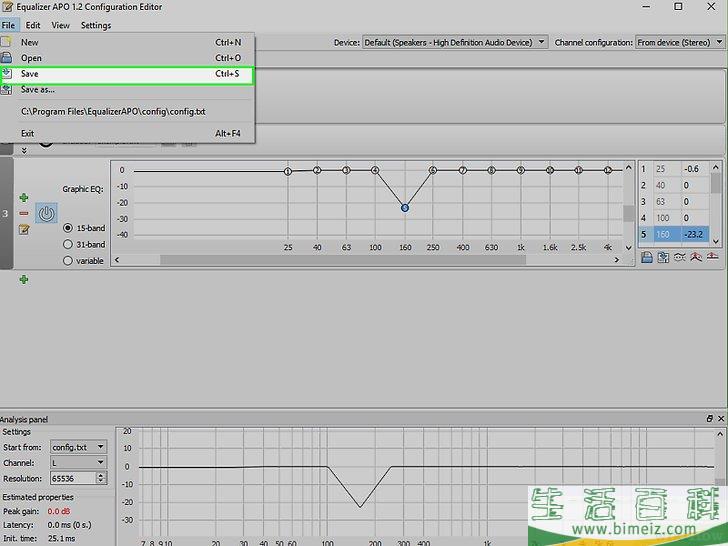This screenshot has height=546, width=728.
Task: Click the normalize response icon
Action: [695, 257]
